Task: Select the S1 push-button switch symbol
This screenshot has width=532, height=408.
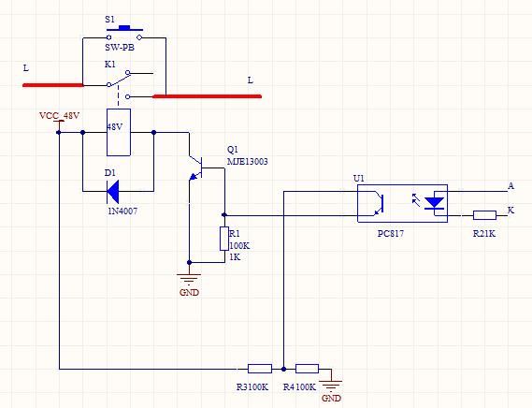Action: (x=124, y=33)
